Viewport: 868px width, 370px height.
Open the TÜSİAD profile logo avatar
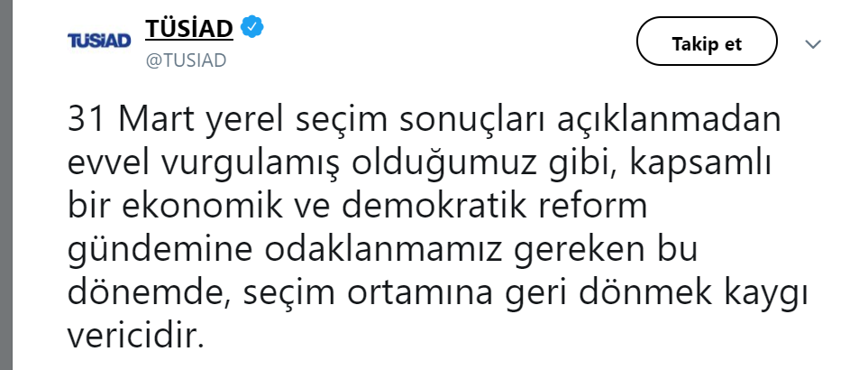pyautogui.click(x=99, y=41)
